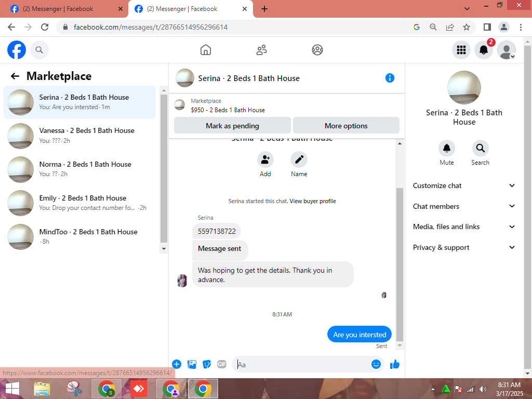The image size is (532, 399).
Task: Open File Explorer from taskbar
Action: pyautogui.click(x=42, y=389)
